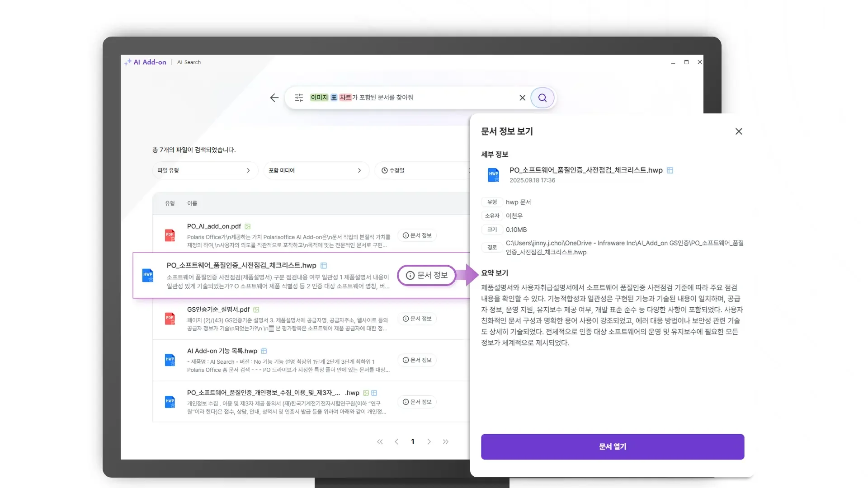Open the search filter settings icon

click(x=299, y=98)
